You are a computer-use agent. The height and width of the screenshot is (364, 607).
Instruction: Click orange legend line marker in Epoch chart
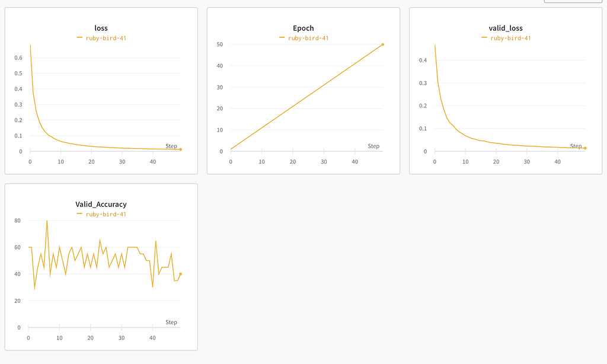pyautogui.click(x=282, y=38)
